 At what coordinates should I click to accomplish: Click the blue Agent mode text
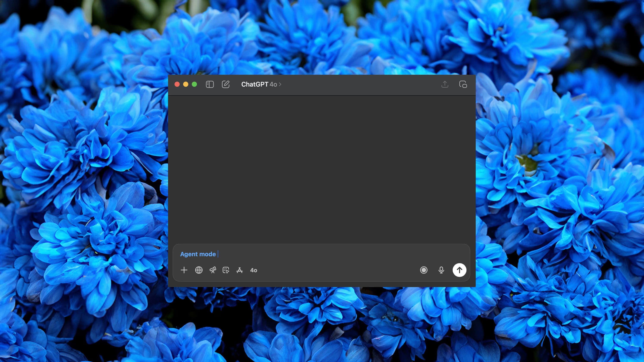[x=198, y=254]
